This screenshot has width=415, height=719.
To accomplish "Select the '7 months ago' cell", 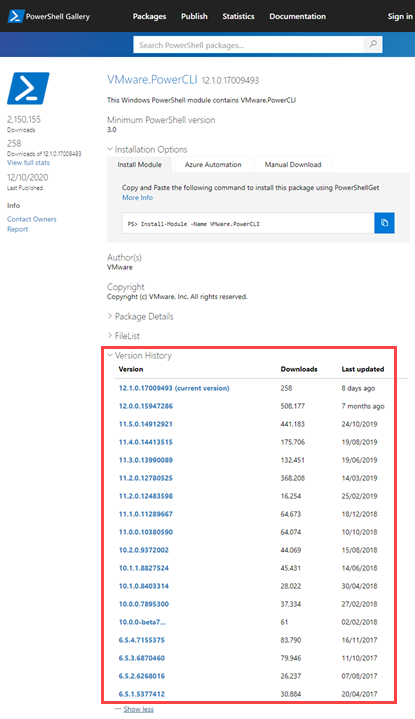I will 363,406.
